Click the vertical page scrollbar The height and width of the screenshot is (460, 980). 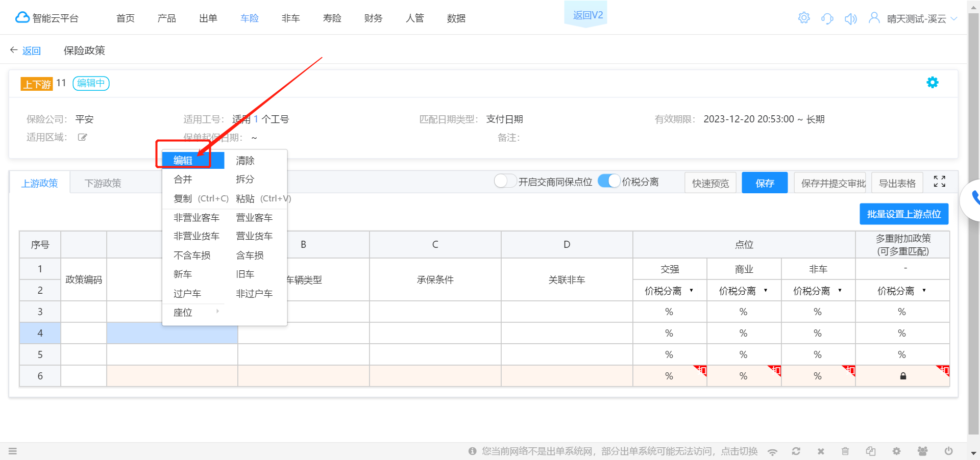coord(973,224)
